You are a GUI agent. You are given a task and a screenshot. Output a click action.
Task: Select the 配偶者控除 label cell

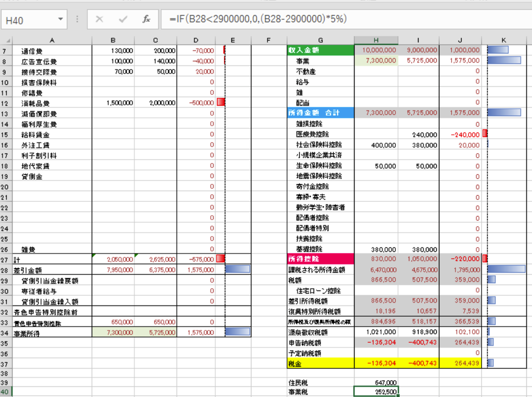[320, 218]
